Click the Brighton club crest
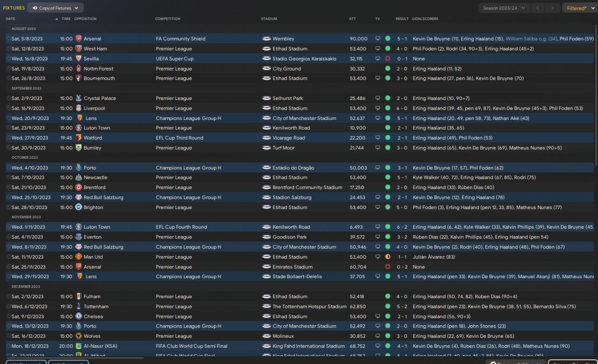Viewport: 598px width, 364px height. (x=78, y=207)
